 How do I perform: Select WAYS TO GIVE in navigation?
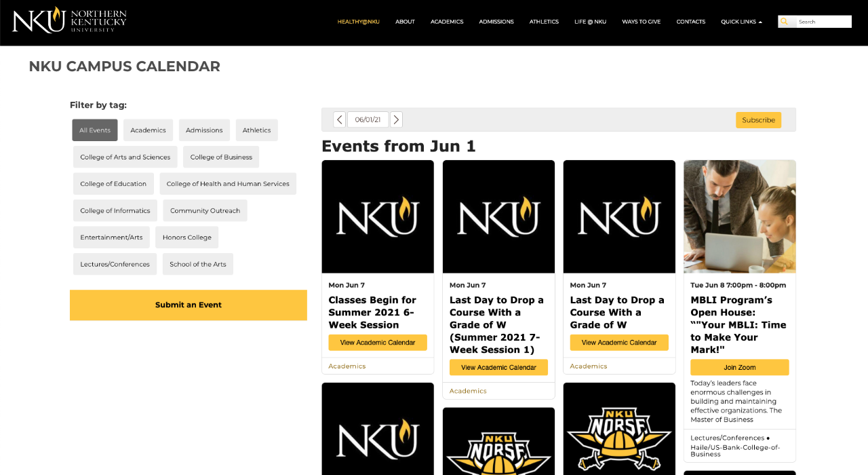click(641, 21)
